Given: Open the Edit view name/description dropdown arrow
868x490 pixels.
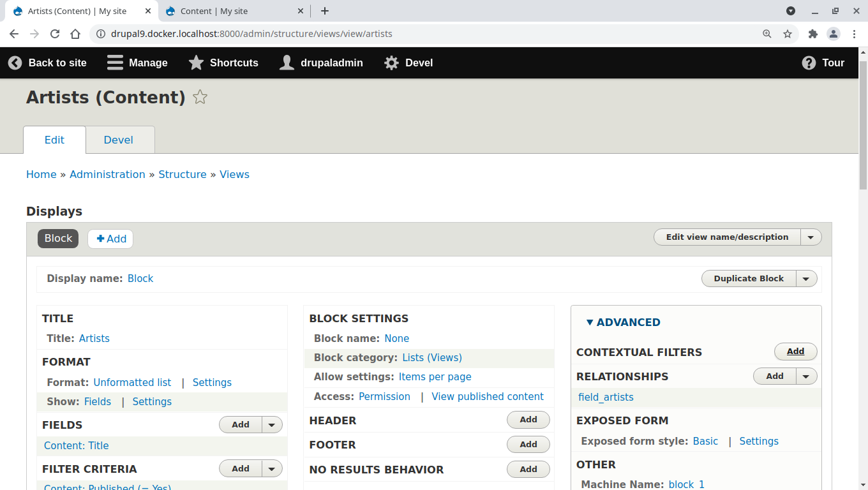Looking at the screenshot, I should (x=811, y=237).
